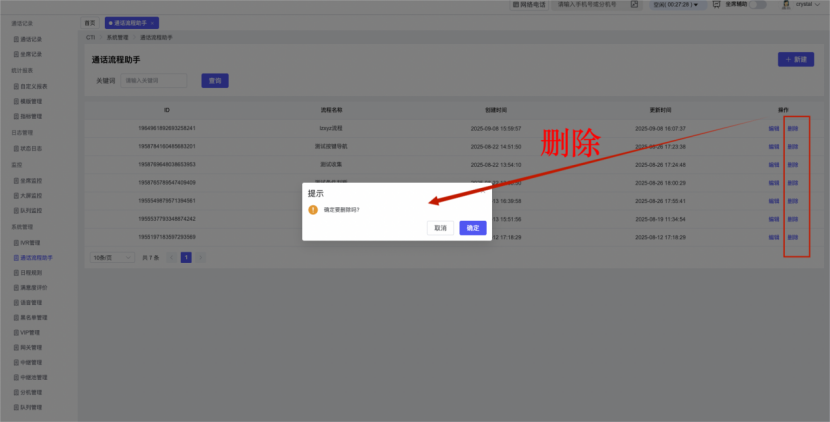Click the crystal user avatar
The width and height of the screenshot is (830, 422).
point(786,5)
